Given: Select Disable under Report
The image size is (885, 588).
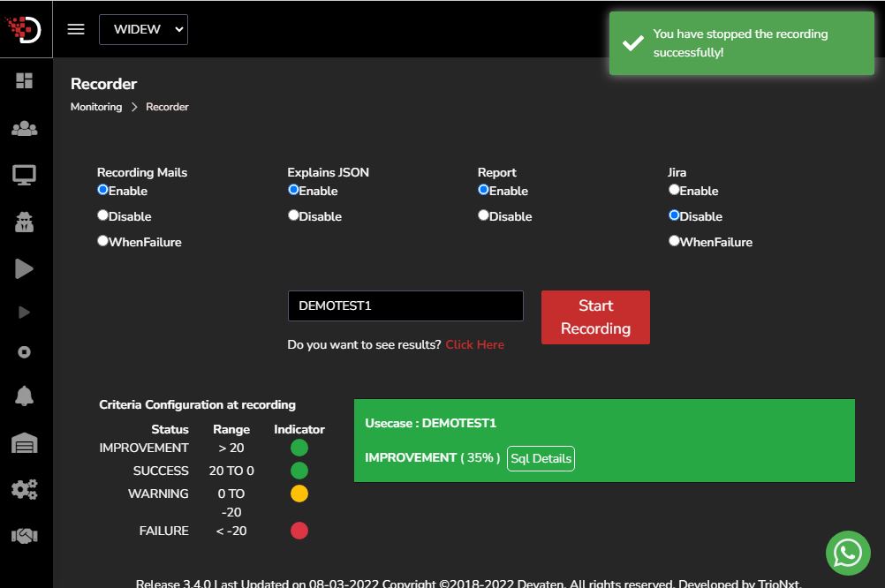Looking at the screenshot, I should 483,215.
